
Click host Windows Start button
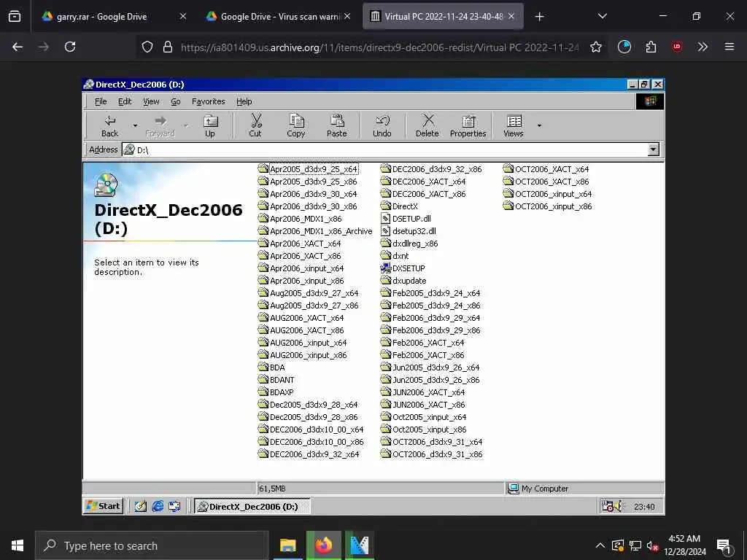coord(18,545)
